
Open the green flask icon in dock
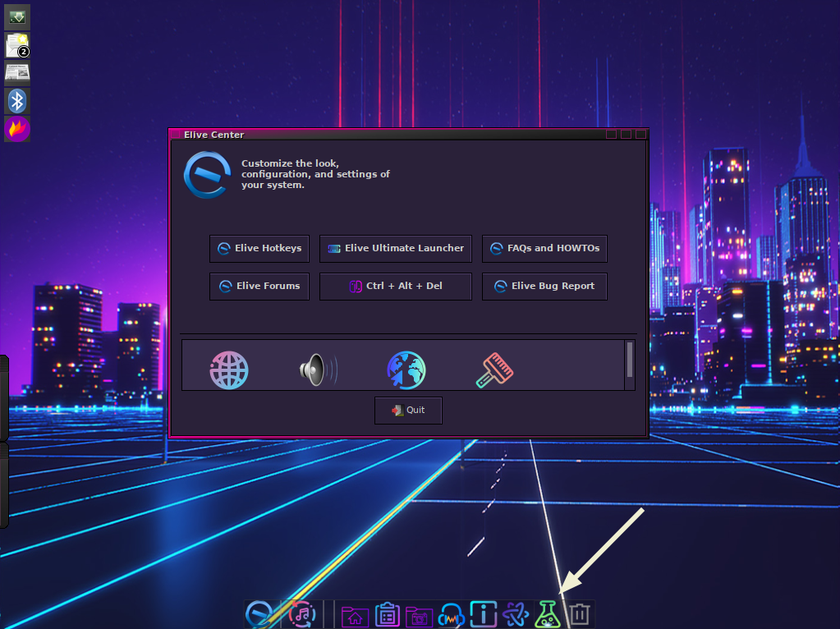pos(548,614)
